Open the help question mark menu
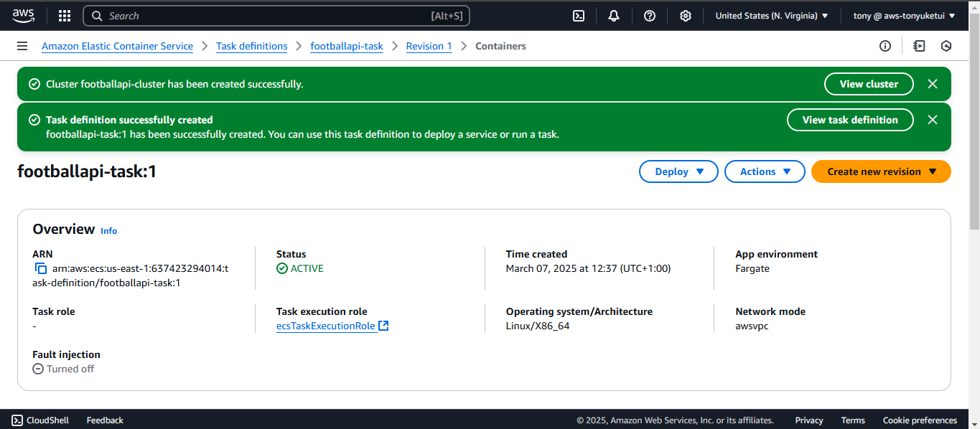 650,16
